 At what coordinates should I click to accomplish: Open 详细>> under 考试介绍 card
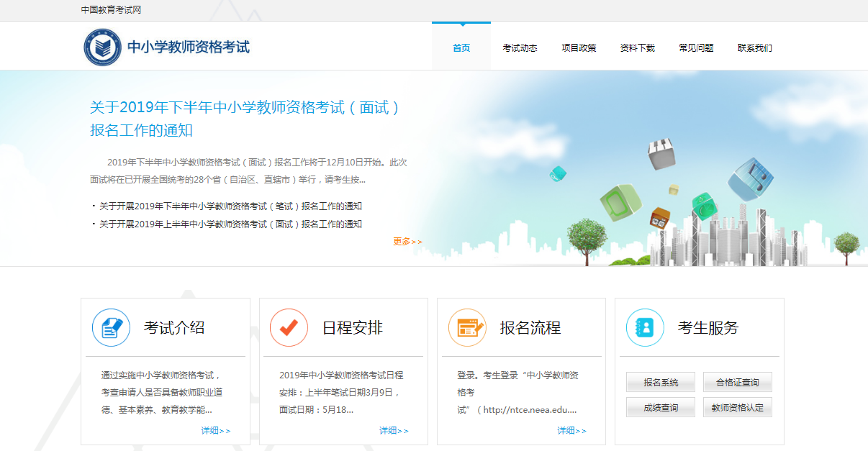pos(215,431)
